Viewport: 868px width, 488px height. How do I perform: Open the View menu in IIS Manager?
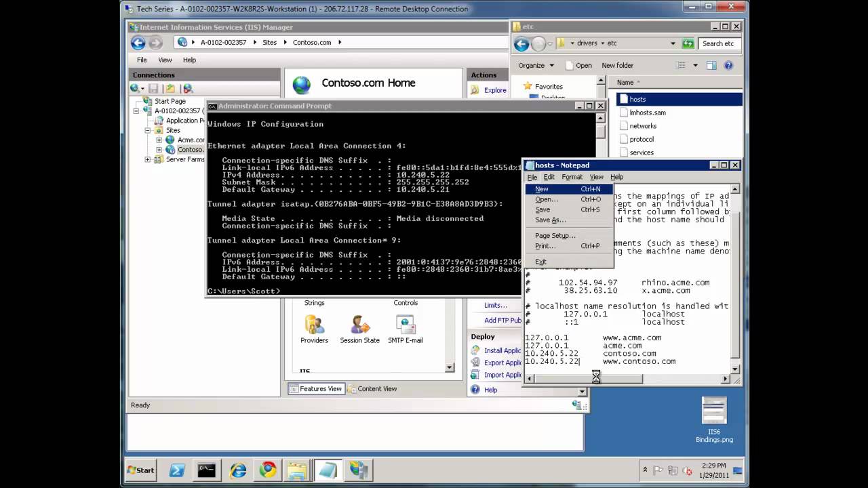[x=165, y=60]
